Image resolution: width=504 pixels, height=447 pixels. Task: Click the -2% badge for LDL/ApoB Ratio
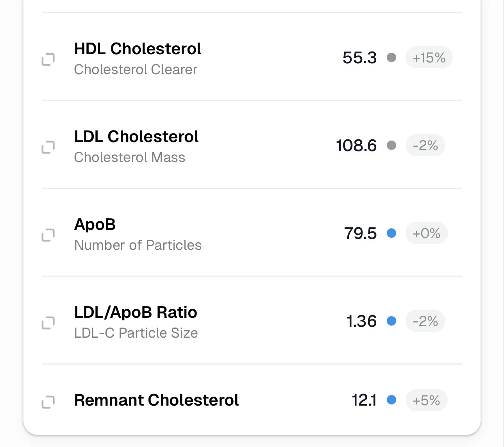pos(425,321)
